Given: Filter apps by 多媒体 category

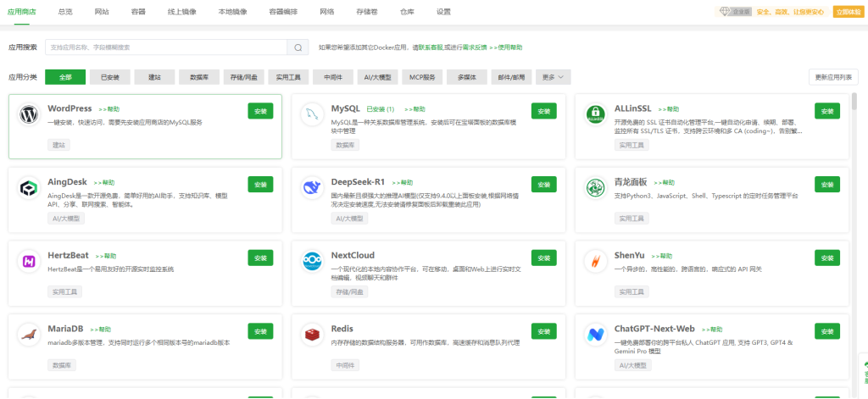Looking at the screenshot, I should pyautogui.click(x=467, y=77).
